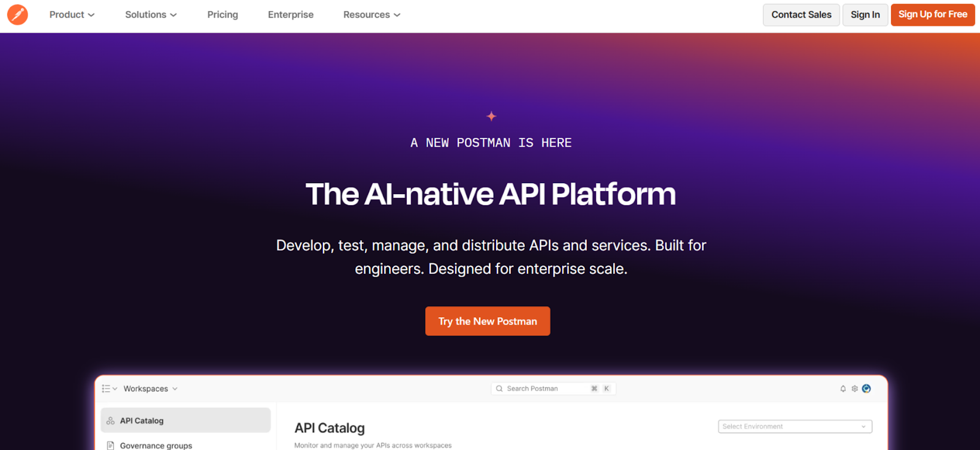980x450 pixels.
Task: Click the Search Postman field
Action: point(554,389)
